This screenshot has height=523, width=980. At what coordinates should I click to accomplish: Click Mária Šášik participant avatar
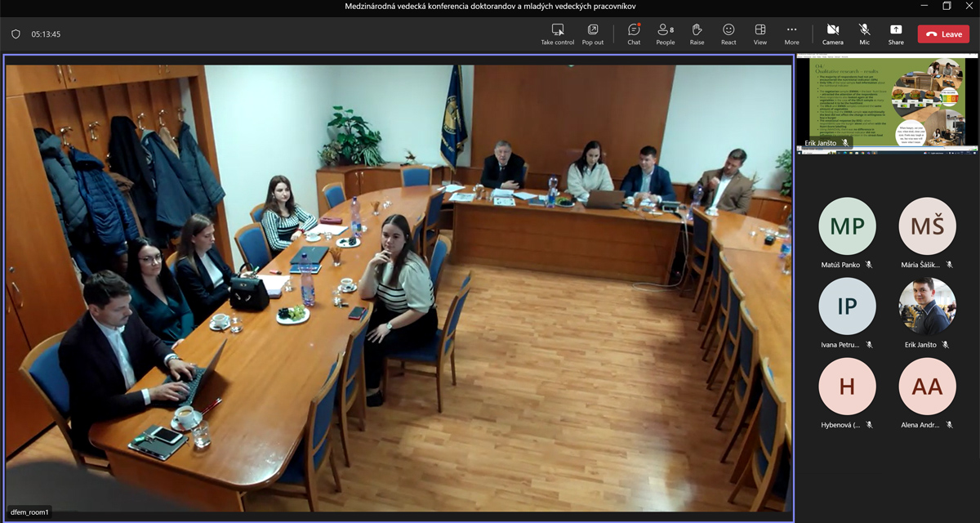927,226
